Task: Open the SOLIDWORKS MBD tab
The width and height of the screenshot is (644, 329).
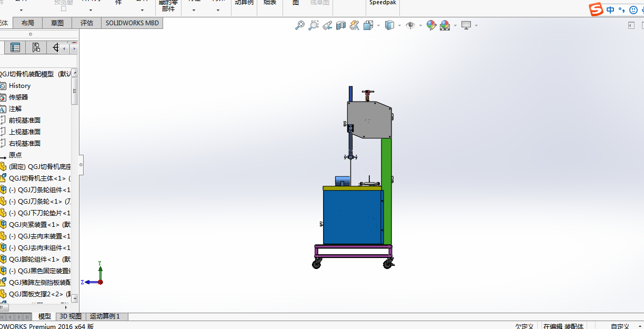Action: [x=132, y=23]
